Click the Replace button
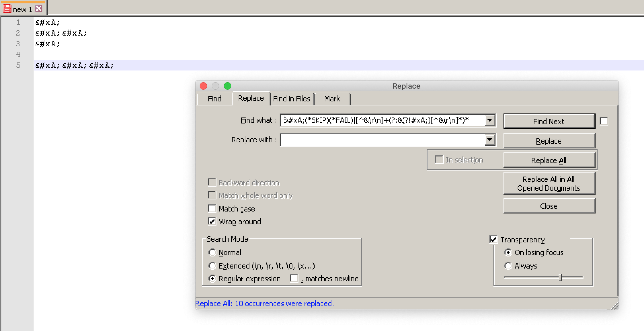This screenshot has height=331, width=644. pos(549,141)
